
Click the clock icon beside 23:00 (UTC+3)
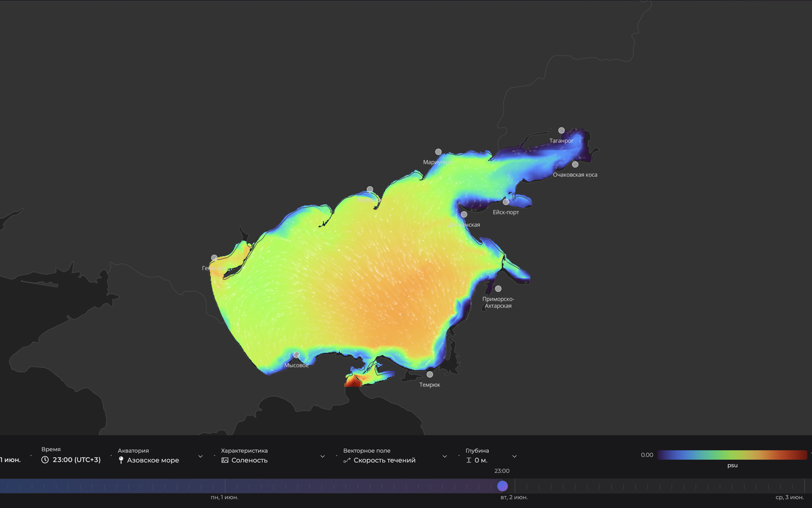(45, 460)
